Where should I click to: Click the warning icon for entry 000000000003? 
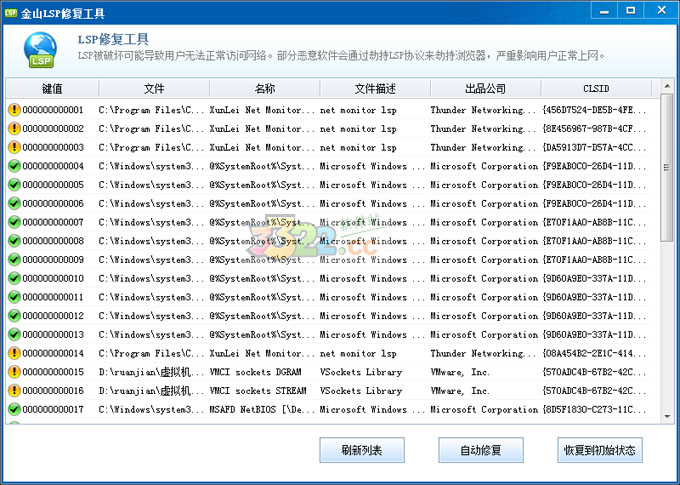[14, 147]
